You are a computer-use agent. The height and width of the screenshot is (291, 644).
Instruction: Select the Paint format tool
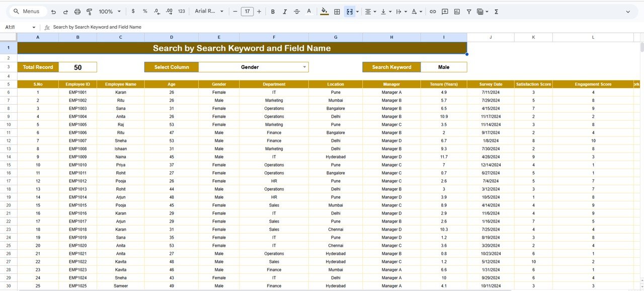[90, 12]
